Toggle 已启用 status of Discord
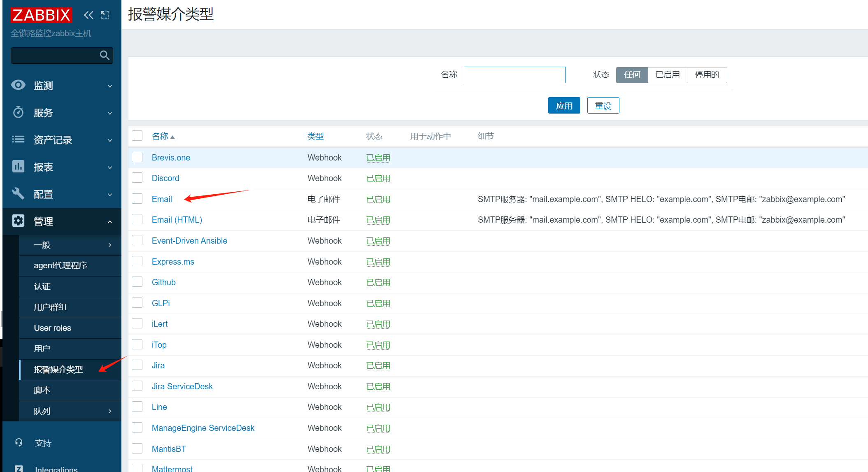The width and height of the screenshot is (868, 472). [x=378, y=178]
